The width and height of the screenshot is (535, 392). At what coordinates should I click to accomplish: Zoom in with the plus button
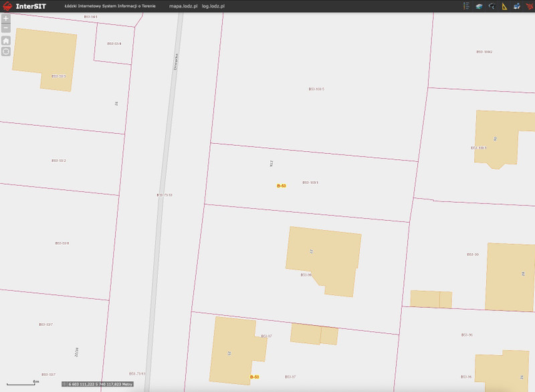pyautogui.click(x=6, y=19)
